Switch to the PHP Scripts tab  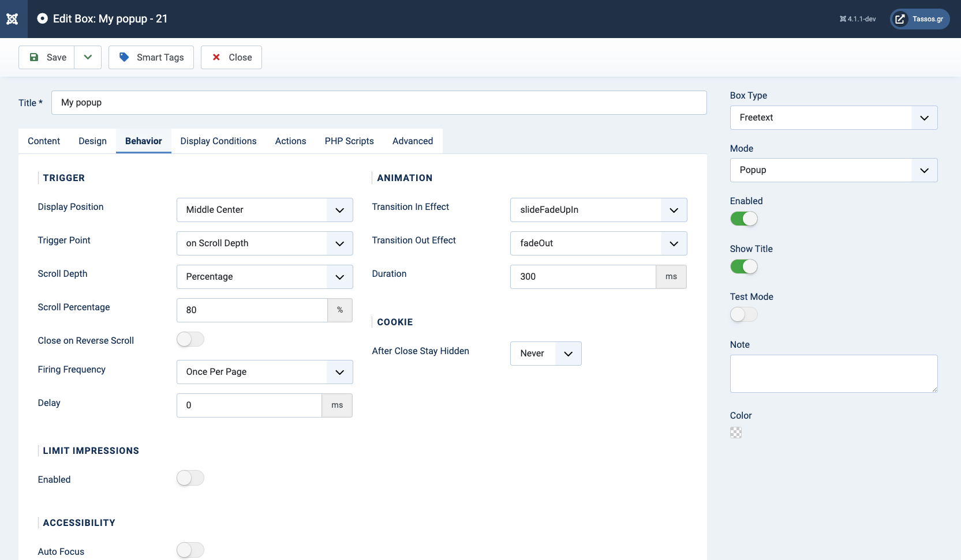coord(349,141)
